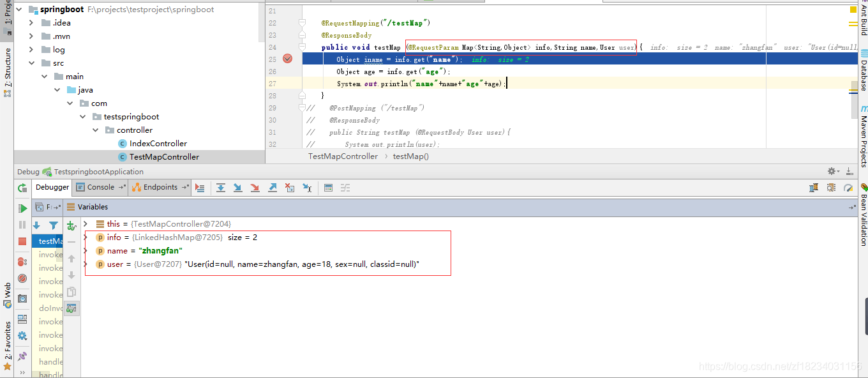Viewport: 868px width, 378px height.
Task: Fold the testMap method at line 24
Action: pos(303,47)
